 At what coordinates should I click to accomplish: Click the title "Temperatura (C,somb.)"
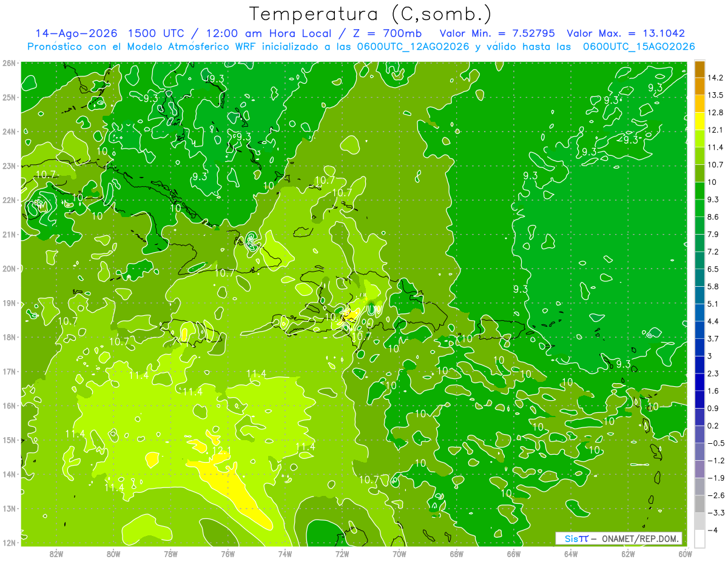click(x=370, y=15)
